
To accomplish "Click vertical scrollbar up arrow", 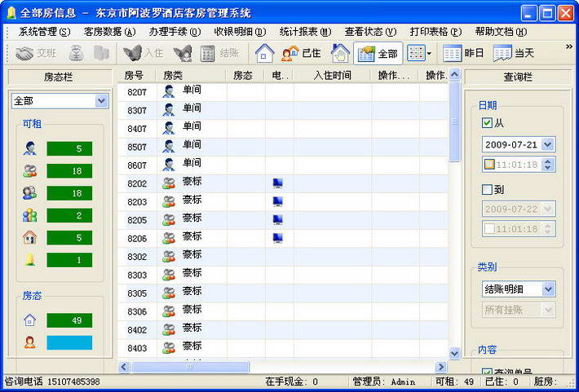I will click(x=454, y=74).
